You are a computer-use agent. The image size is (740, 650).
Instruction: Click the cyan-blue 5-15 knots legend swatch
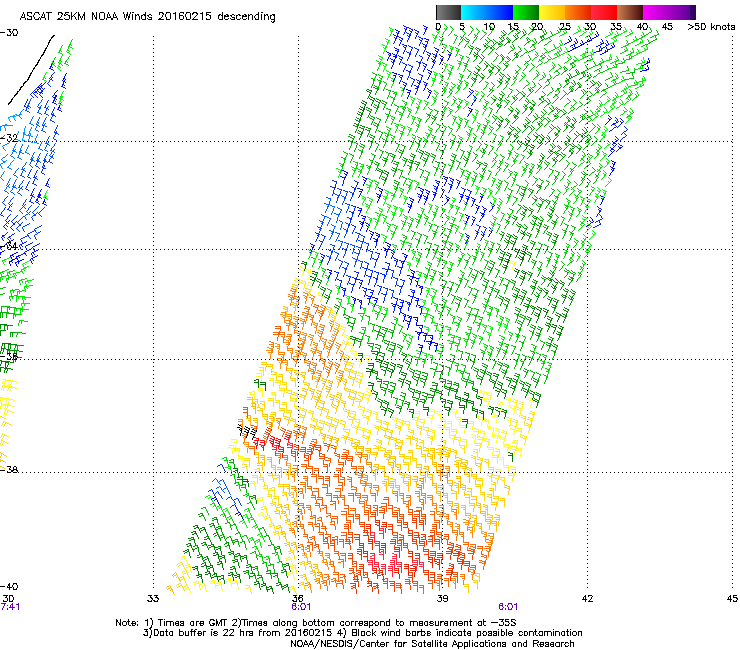[x=487, y=12]
